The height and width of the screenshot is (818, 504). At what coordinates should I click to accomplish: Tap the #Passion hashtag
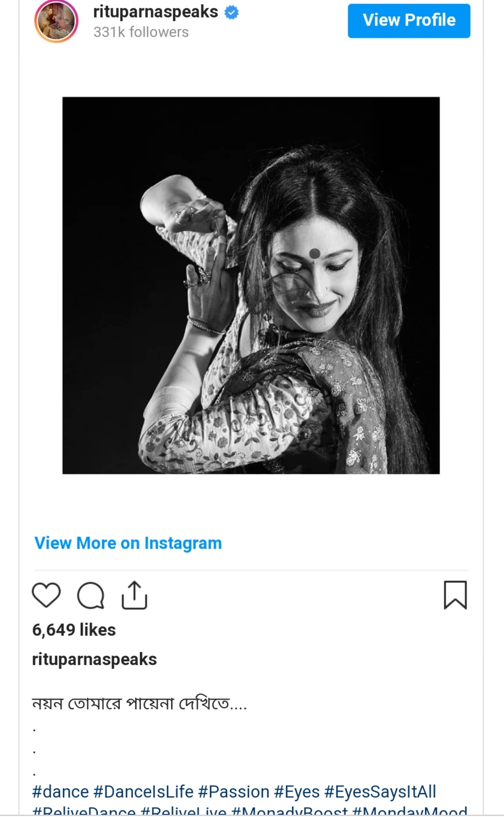pos(233,791)
